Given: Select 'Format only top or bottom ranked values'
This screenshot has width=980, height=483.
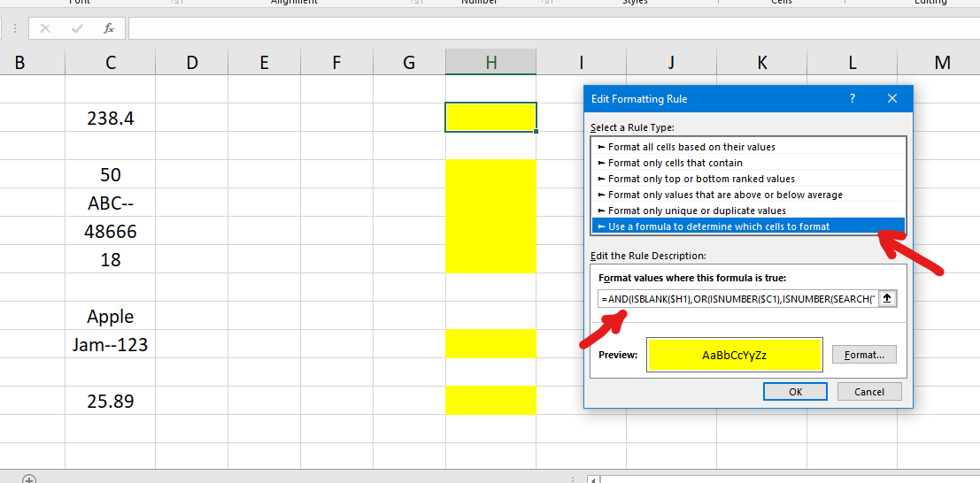Looking at the screenshot, I should tap(748, 179).
